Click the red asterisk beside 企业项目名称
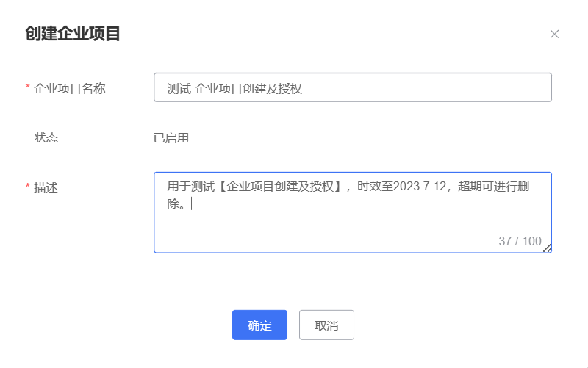Image resolution: width=588 pixels, height=368 pixels. point(28,88)
